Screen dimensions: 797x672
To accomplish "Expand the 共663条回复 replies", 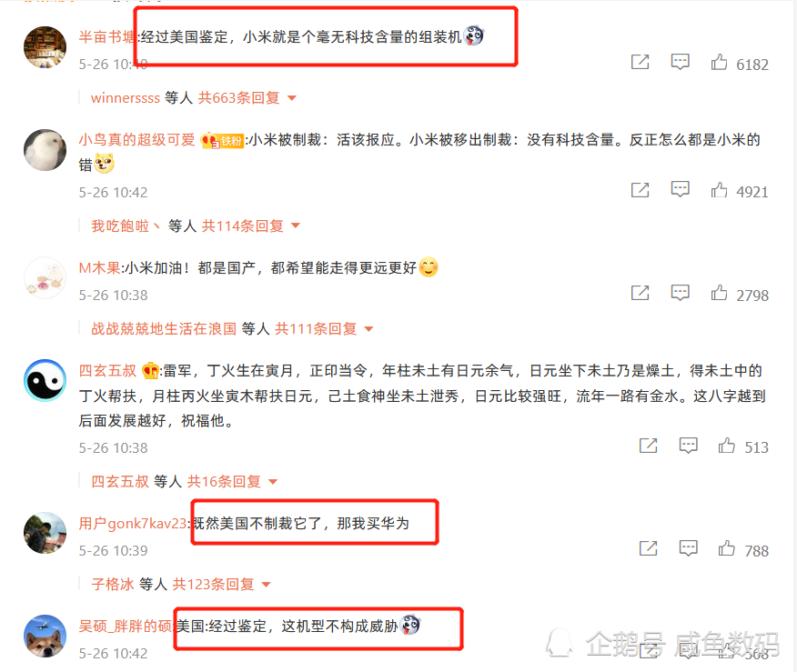I will [x=247, y=97].
